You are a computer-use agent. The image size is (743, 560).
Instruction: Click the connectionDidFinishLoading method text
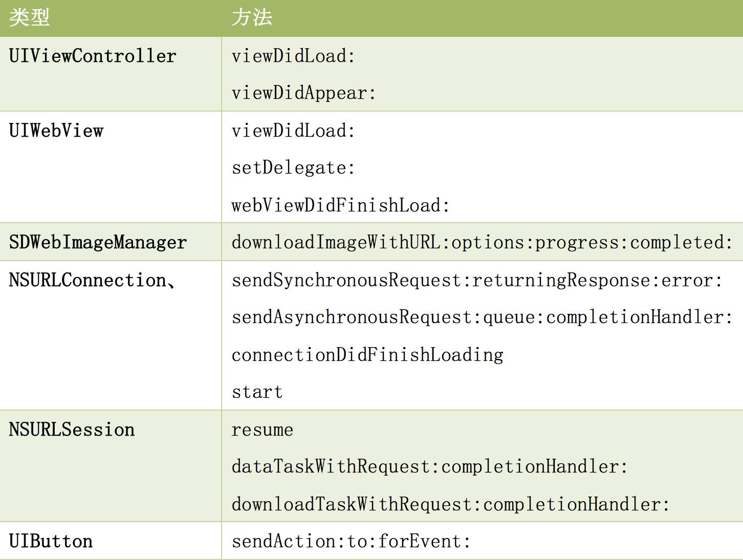tap(367, 355)
